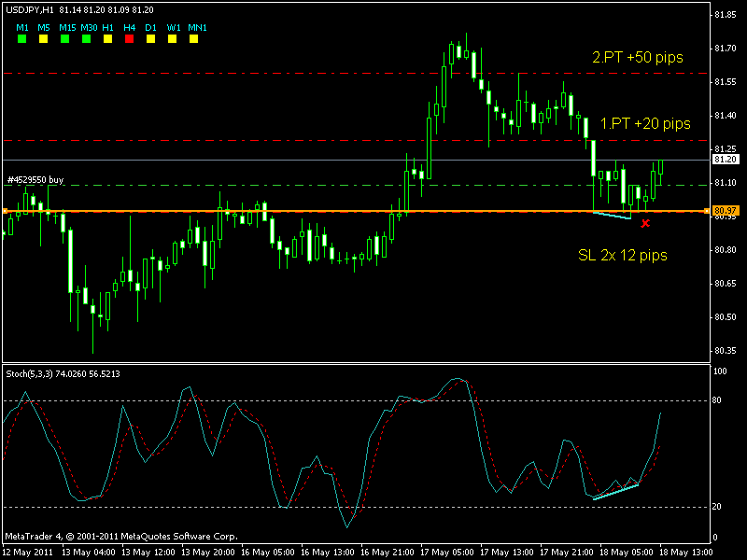747x560 pixels.
Task: Click the '18 May 13:00' time axis label
Action: pos(686,553)
